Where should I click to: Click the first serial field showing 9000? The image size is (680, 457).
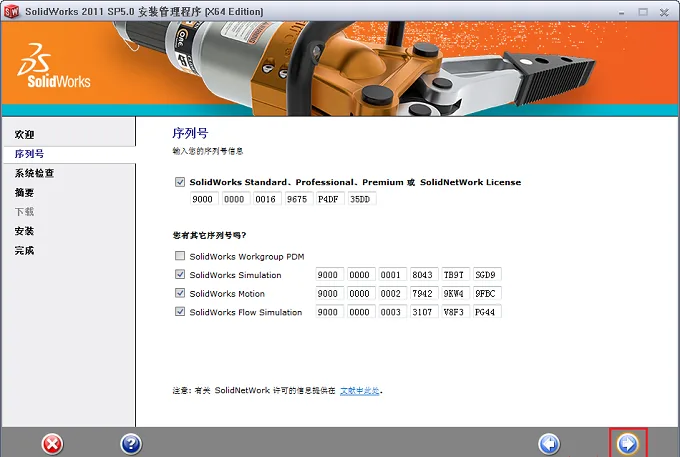(x=204, y=199)
